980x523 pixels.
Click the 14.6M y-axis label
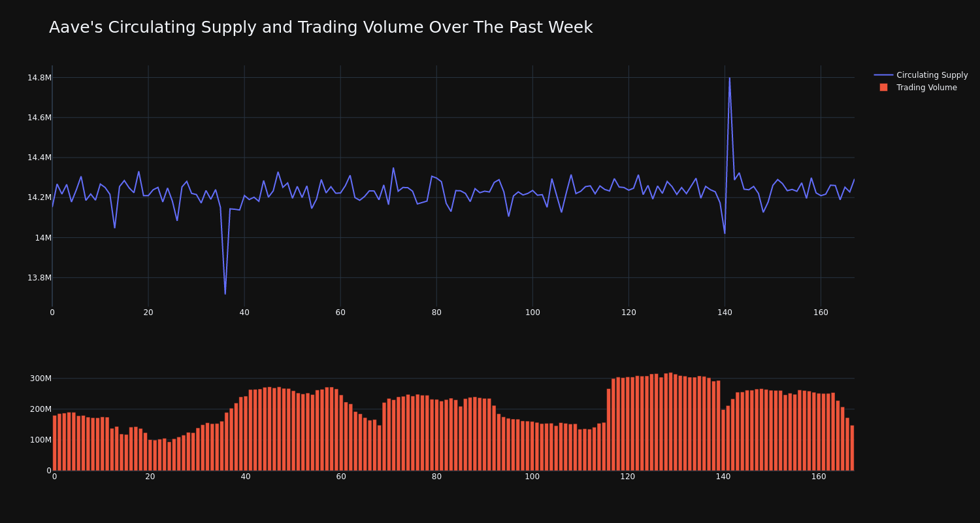point(39,118)
